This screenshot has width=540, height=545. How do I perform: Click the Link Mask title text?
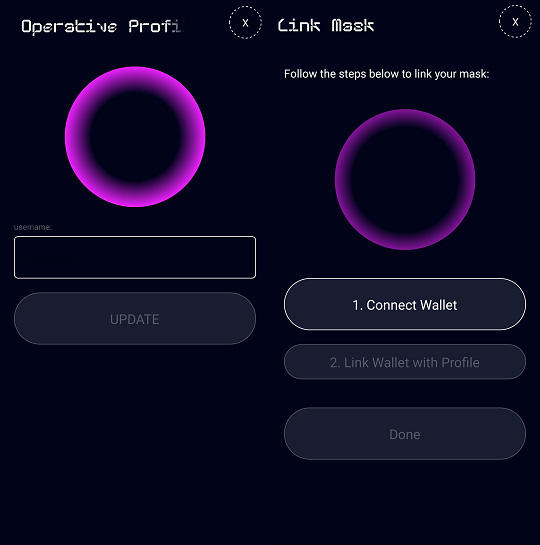pos(326,26)
